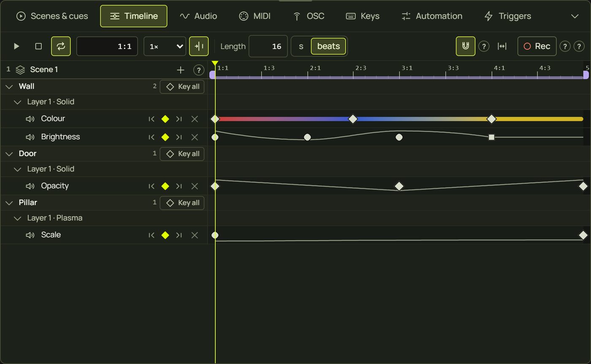The height and width of the screenshot is (364, 591).
Task: Toggle the loop playback button
Action: pos(61,46)
